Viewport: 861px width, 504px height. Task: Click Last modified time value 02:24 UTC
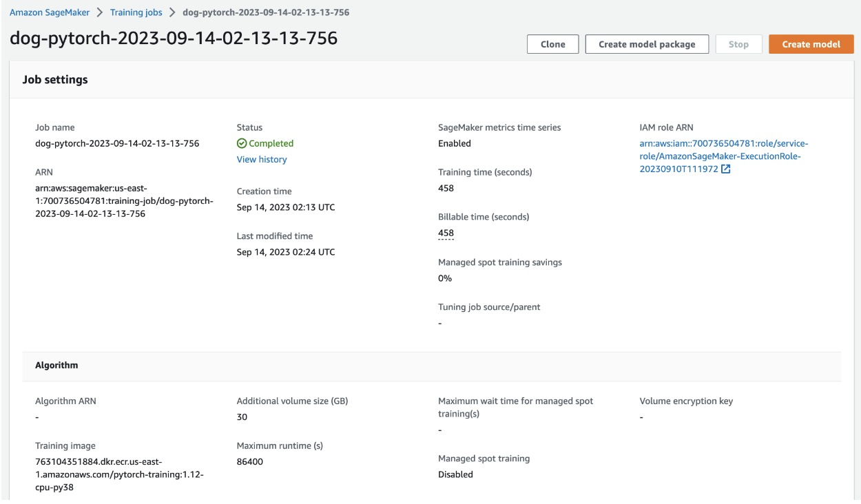286,252
